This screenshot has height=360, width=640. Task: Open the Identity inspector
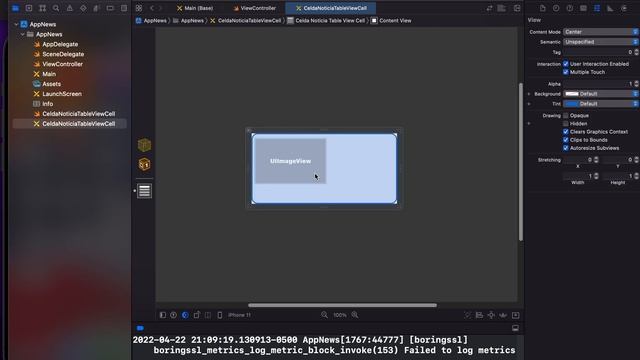click(x=583, y=8)
